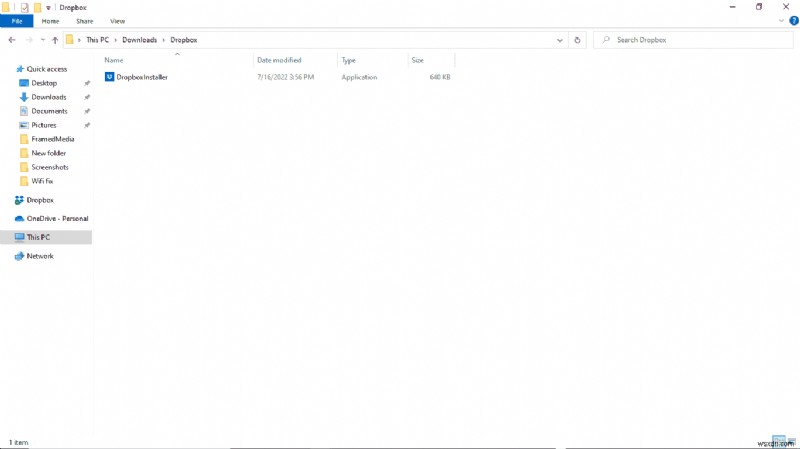800x449 pixels.
Task: Unpin Downloads using its pin icon
Action: 87,97
